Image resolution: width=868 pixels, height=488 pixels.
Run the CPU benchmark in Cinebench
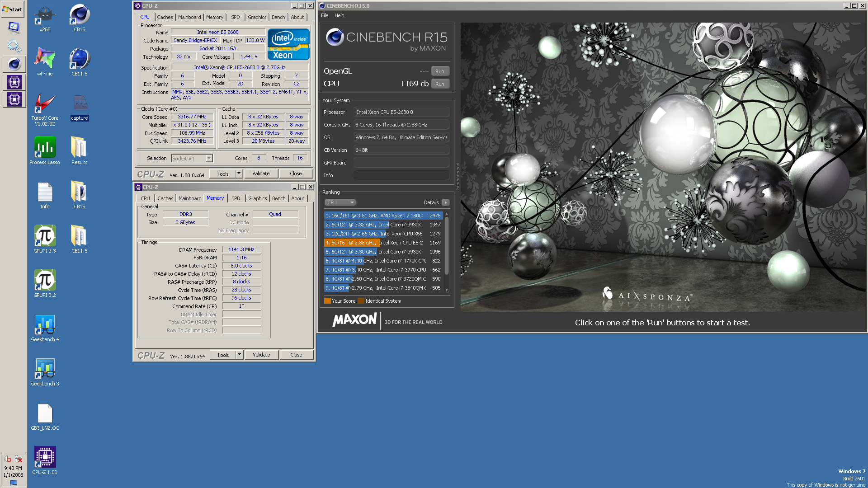pos(440,84)
